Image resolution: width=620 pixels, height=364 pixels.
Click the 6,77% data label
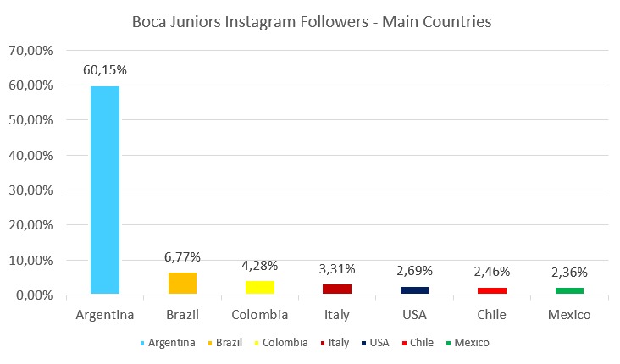[183, 256]
